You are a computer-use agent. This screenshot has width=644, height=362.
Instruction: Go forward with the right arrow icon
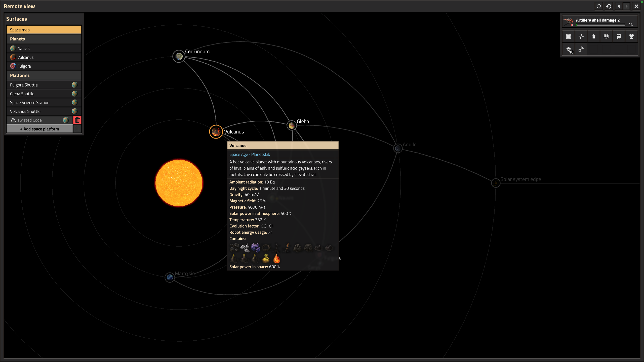pyautogui.click(x=626, y=6)
